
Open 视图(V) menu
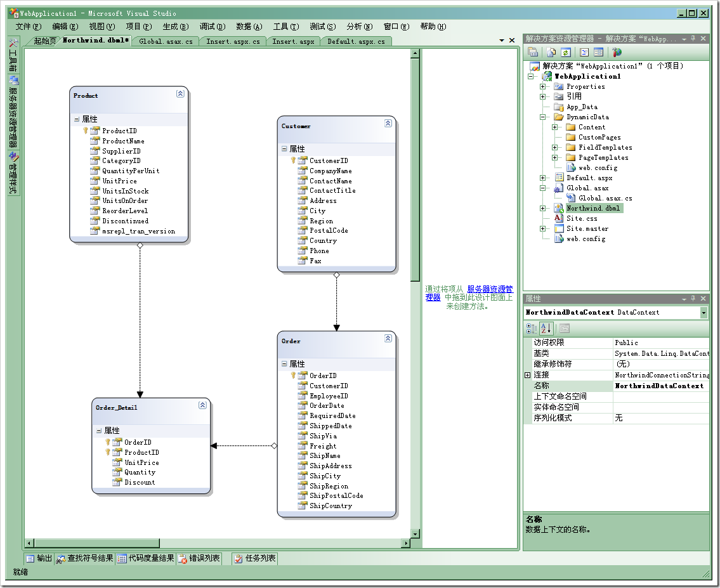(x=102, y=27)
